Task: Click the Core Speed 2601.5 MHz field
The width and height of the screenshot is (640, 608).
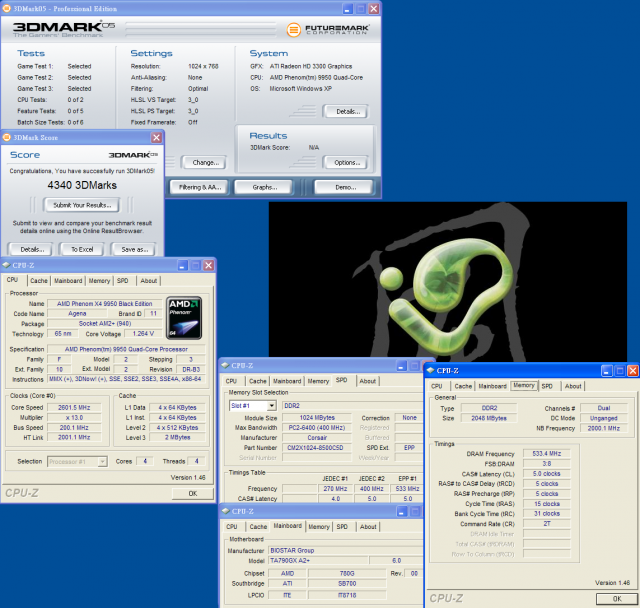Action: pos(74,408)
